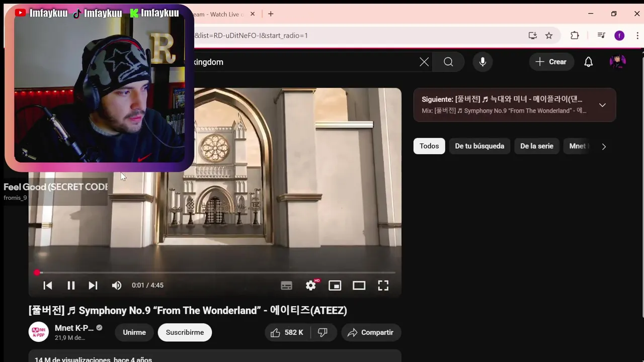Select the Mnet filter chip
Viewport: 644px width, 362px height.
click(x=578, y=146)
